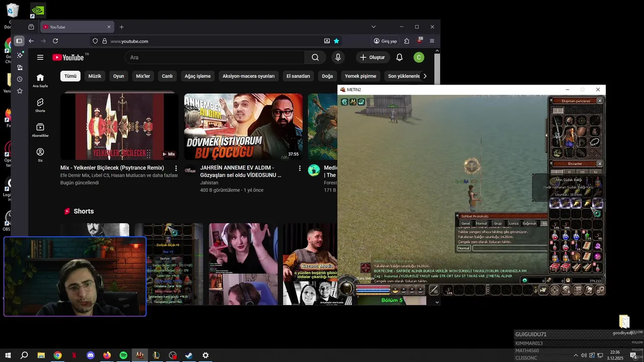The height and width of the screenshot is (362, 644).
Task: Open Windows taskbar search
Action: (24, 355)
